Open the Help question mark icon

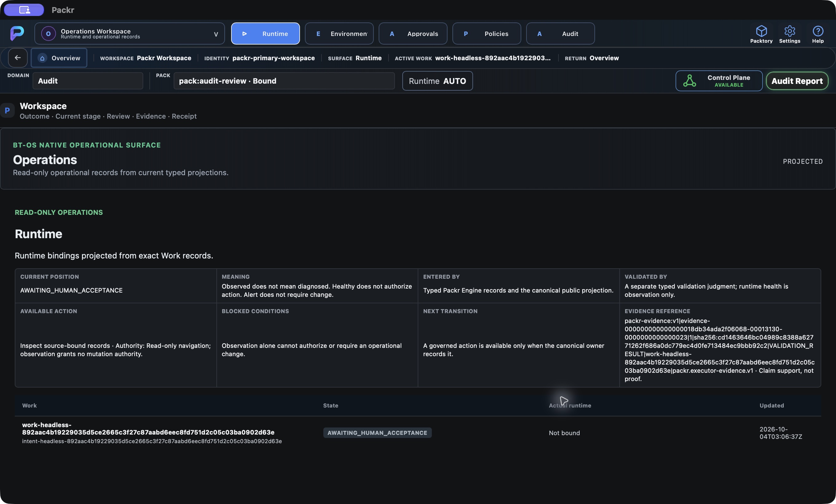click(818, 31)
